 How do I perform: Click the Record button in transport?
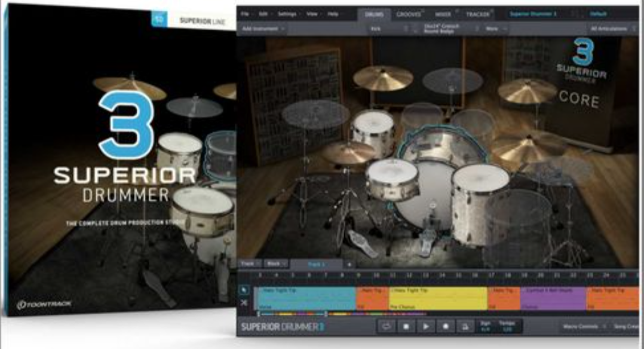[x=445, y=326]
